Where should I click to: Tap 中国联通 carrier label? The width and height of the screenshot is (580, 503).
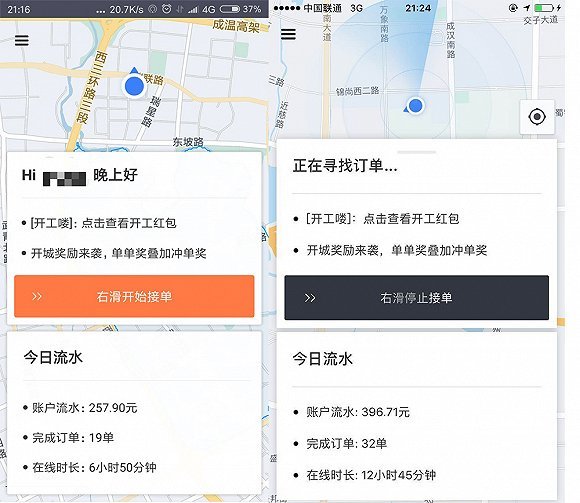(x=323, y=8)
